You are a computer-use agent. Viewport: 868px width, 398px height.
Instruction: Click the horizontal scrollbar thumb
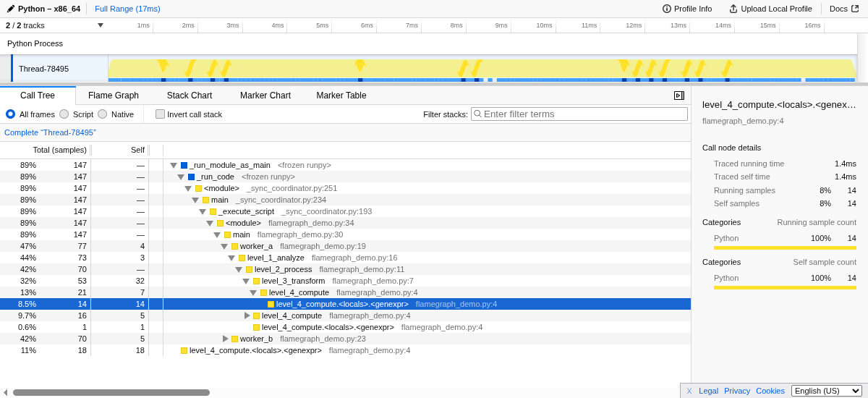click(x=111, y=392)
